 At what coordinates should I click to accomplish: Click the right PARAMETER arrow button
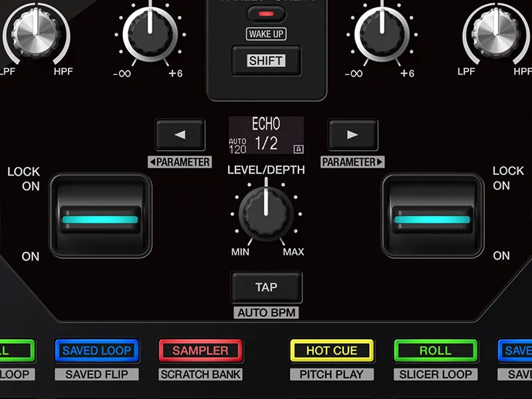tap(352, 135)
